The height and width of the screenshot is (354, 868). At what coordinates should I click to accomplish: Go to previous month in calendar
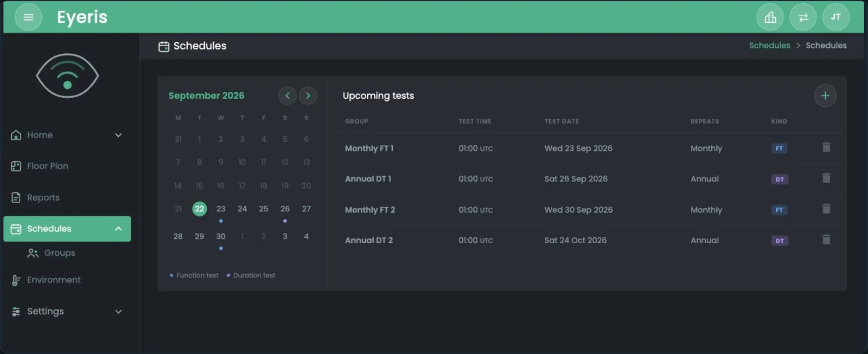[x=287, y=96]
